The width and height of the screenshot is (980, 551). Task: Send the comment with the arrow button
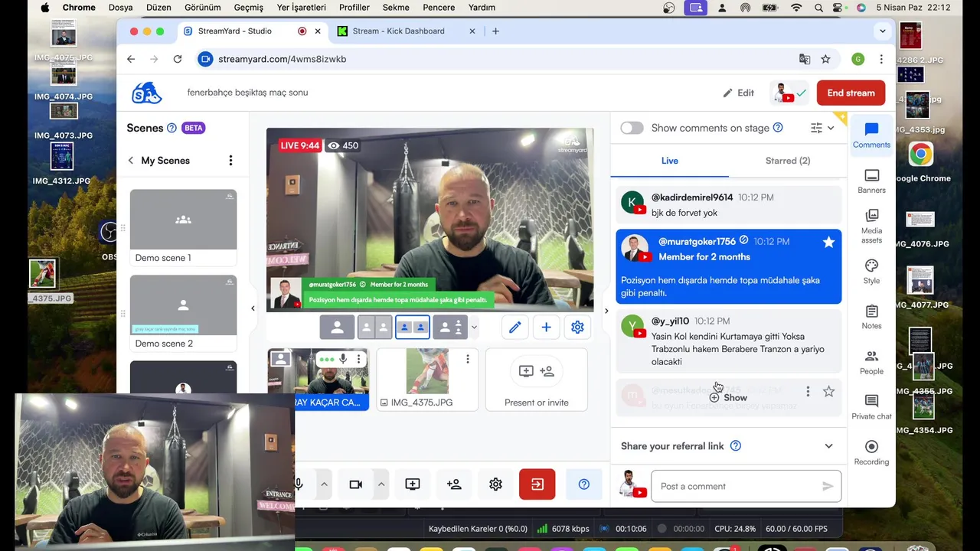coord(828,486)
